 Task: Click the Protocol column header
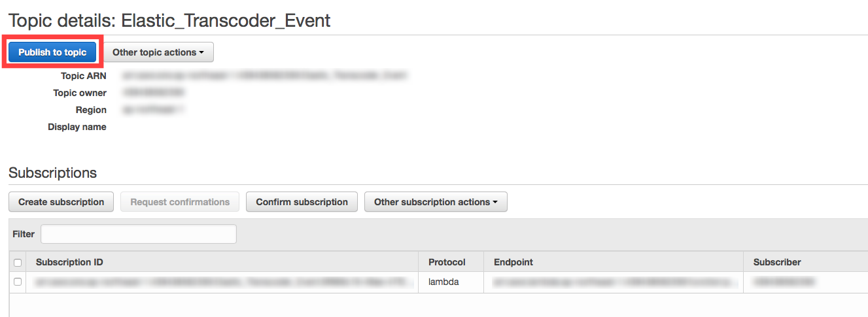pos(447,262)
